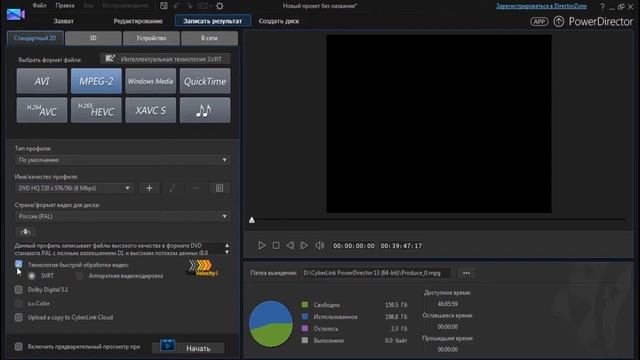Toggle fast video rendering technology checkbox
The height and width of the screenshot is (360, 640).
click(x=19, y=264)
